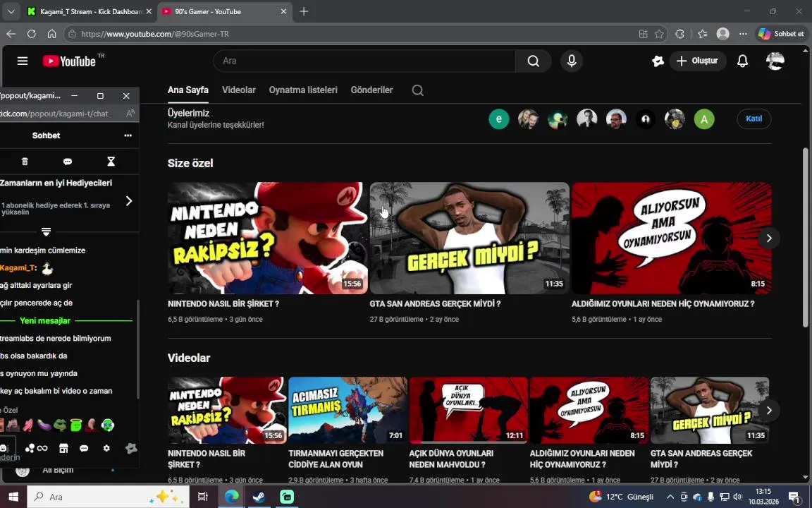Open the emoji picker in Kick message box
Screen dimensions: 812x508
click(x=4, y=448)
